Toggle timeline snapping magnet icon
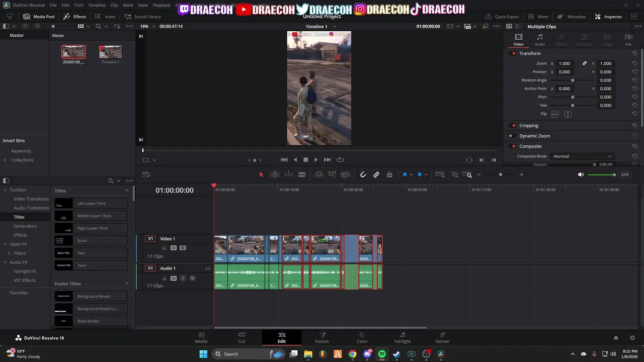 [x=363, y=174]
